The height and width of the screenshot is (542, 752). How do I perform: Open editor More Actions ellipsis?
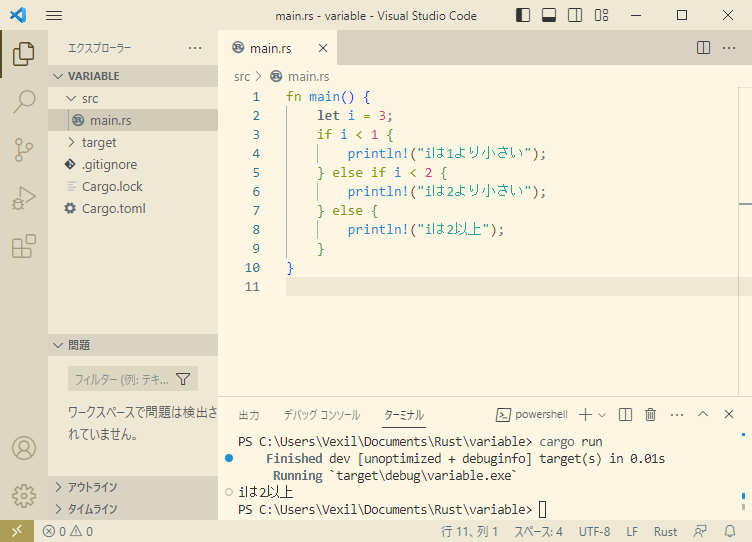(729, 47)
